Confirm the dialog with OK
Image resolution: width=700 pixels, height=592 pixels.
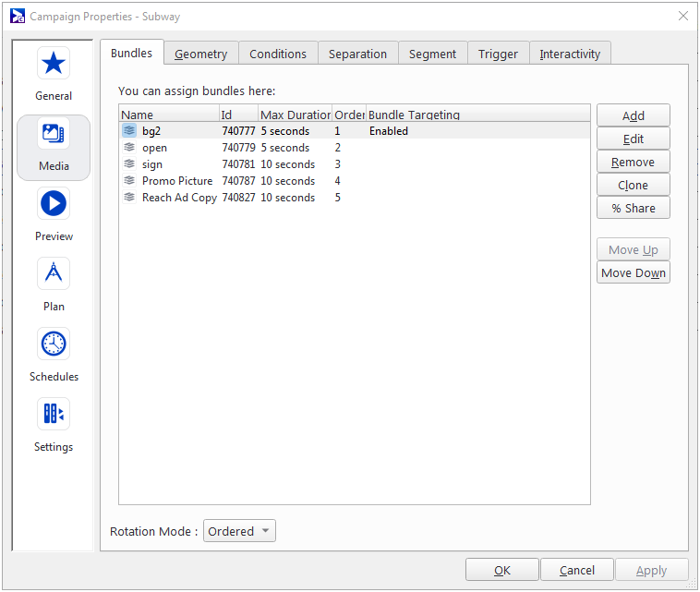[501, 570]
